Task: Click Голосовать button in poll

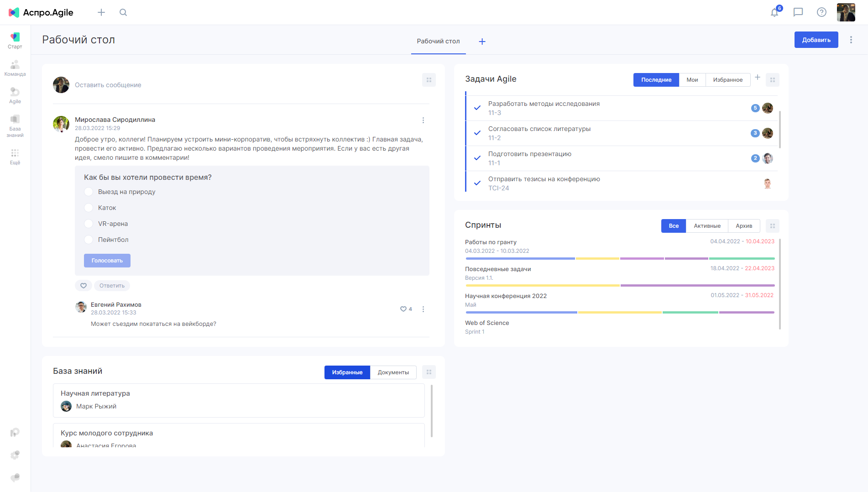Action: [107, 261]
